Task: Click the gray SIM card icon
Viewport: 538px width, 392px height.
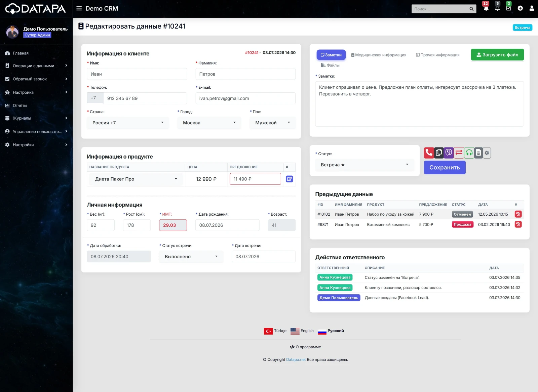Action: pyautogui.click(x=478, y=153)
